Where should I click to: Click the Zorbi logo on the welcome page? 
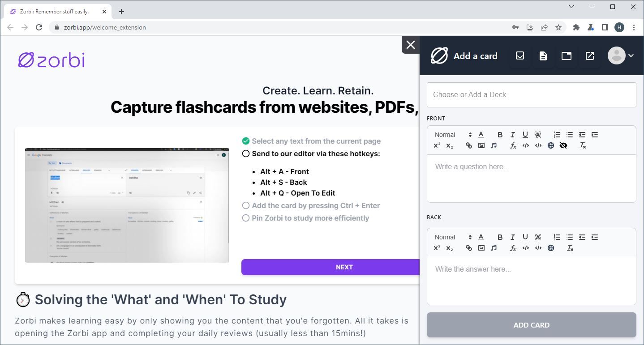[52, 60]
